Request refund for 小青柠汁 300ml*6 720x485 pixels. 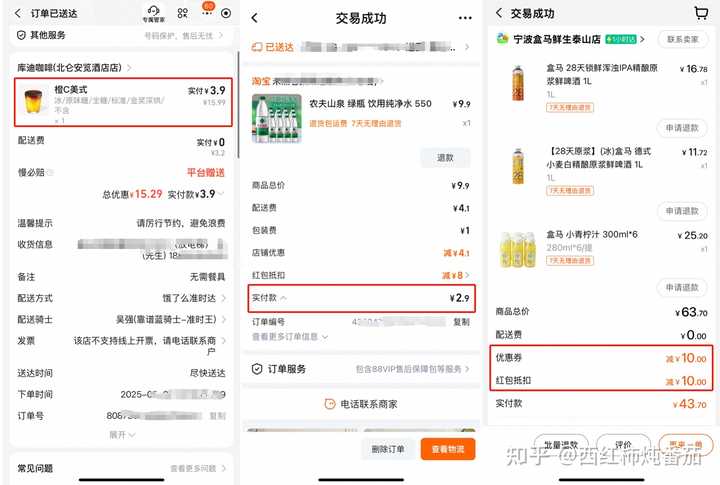click(682, 288)
